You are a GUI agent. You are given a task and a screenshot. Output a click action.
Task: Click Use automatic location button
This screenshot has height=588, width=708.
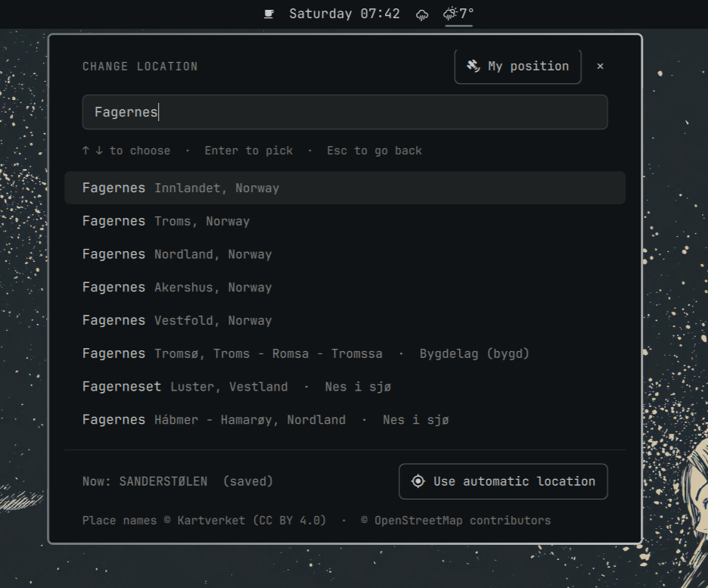click(x=503, y=481)
